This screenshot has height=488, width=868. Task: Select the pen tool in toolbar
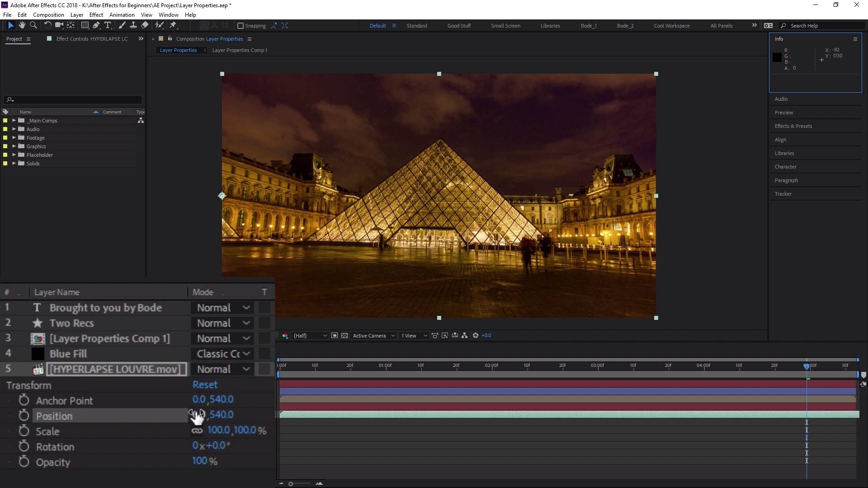pyautogui.click(x=95, y=25)
